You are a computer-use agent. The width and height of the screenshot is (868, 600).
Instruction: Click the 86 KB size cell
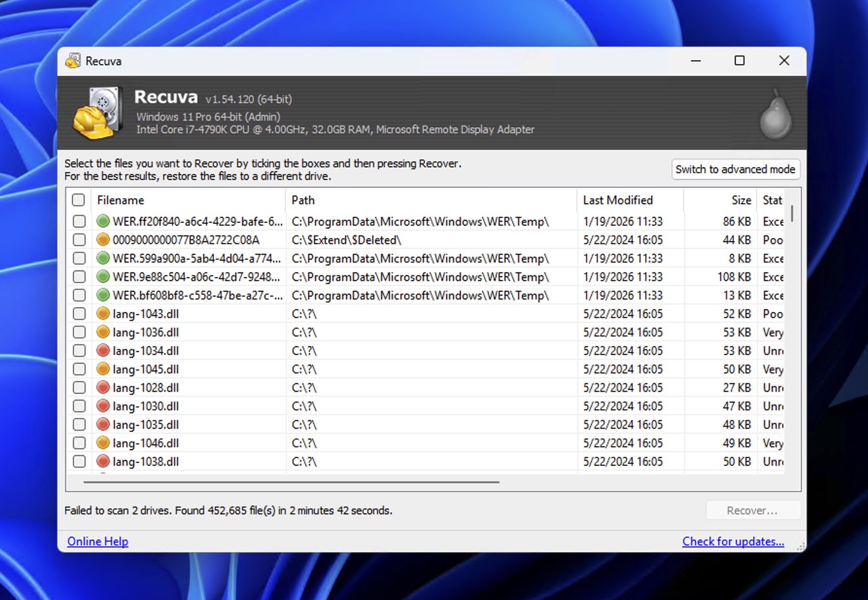(x=737, y=221)
